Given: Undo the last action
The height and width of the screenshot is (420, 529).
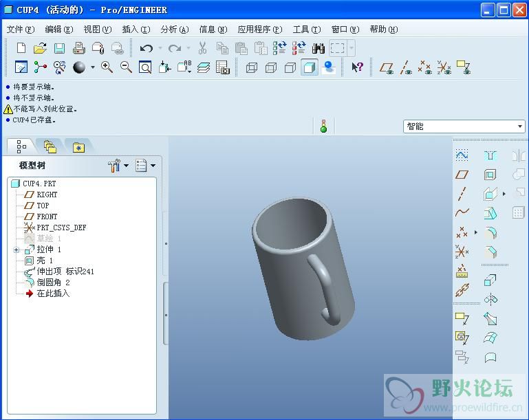Looking at the screenshot, I should [147, 48].
